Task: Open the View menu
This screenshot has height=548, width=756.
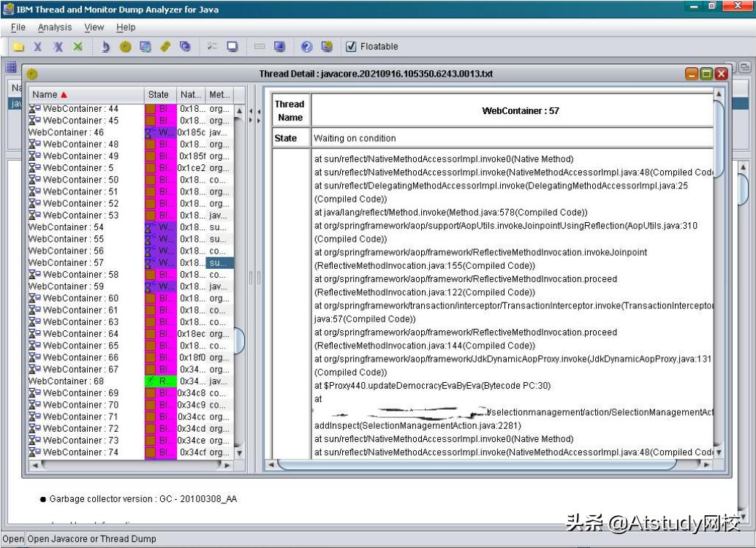Action: [x=94, y=27]
